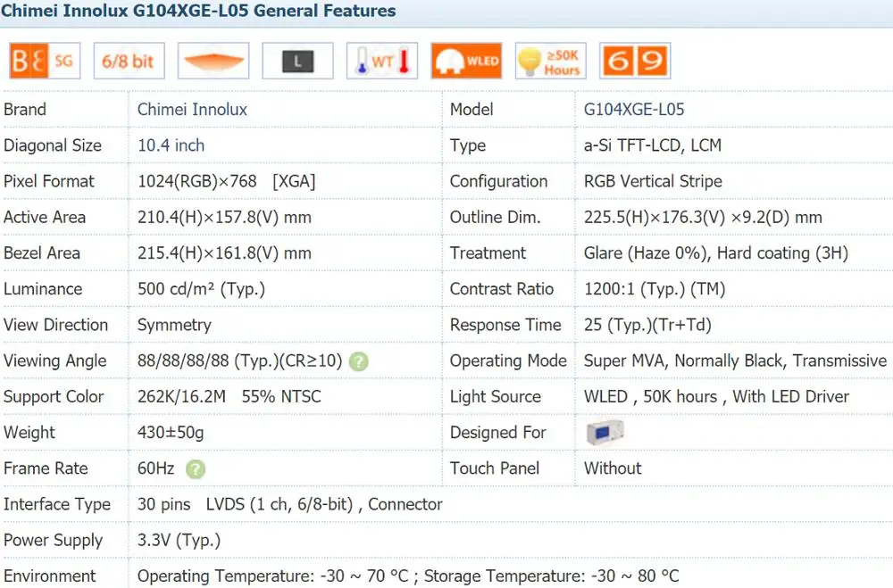The width and height of the screenshot is (893, 588).
Task: Click the 60Hz value text
Action: tap(155, 468)
